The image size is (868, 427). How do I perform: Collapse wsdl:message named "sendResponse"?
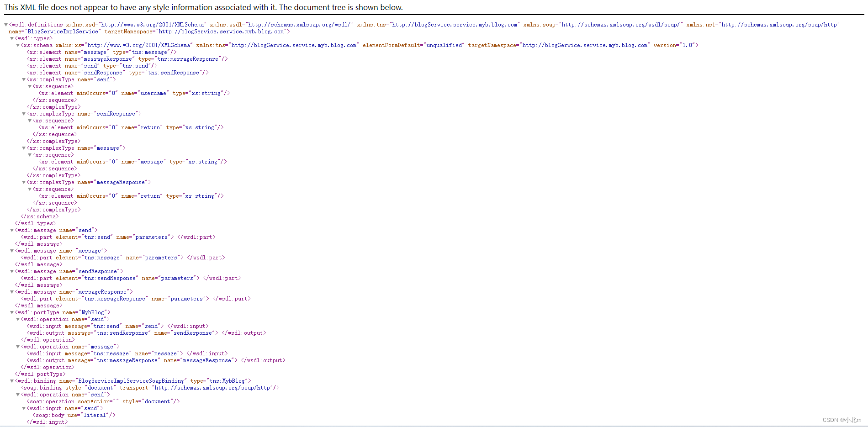click(12, 271)
